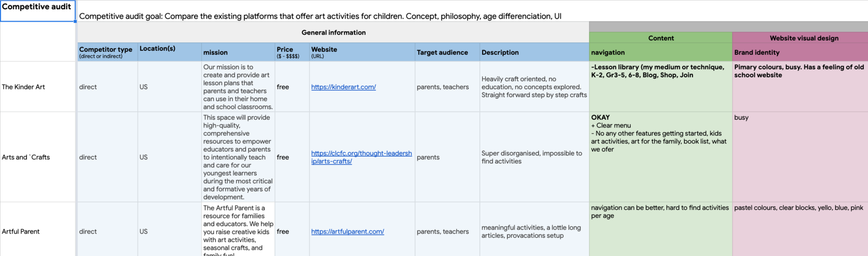The image size is (868, 256).
Task: Select the green 'Content' header cell
Action: (660, 38)
